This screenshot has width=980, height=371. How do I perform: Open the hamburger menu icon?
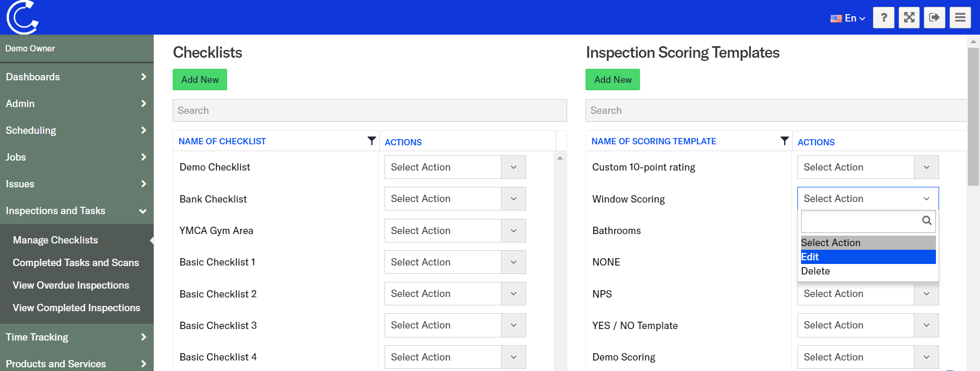point(960,18)
